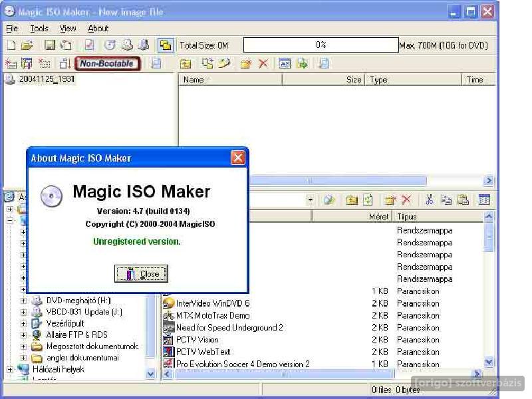Image resolution: width=532 pixels, height=399 pixels.
Task: Sort image list by Name column
Action: click(230, 80)
